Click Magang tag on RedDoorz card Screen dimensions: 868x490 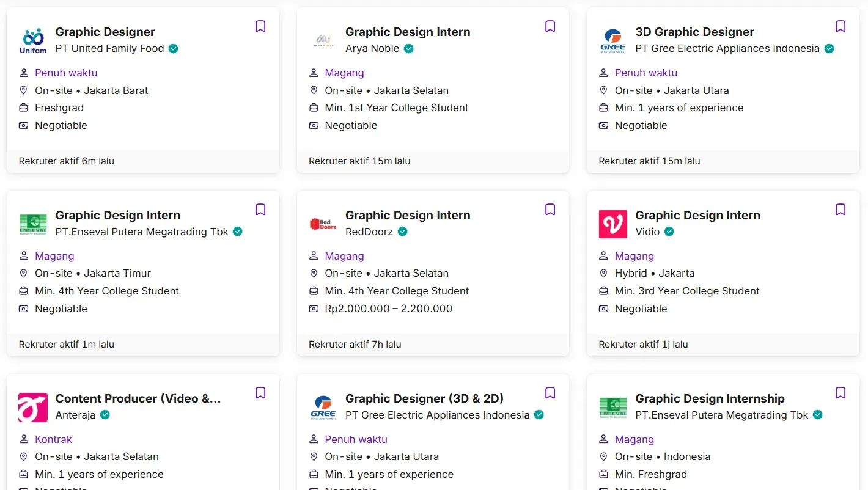coord(344,256)
